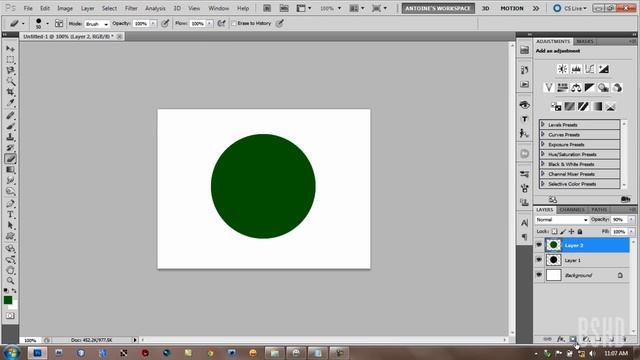Hide Layer 1 visibility eye

(539, 260)
